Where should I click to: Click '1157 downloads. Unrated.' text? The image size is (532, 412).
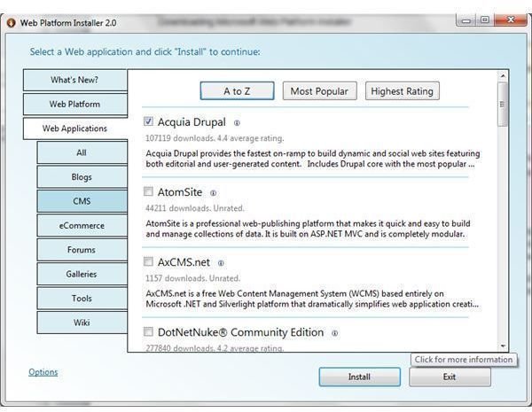[192, 278]
